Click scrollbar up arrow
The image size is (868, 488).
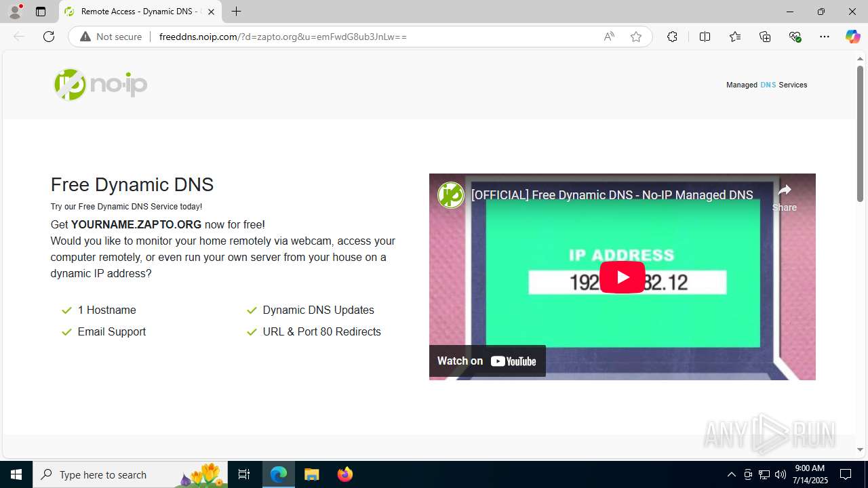(x=860, y=59)
